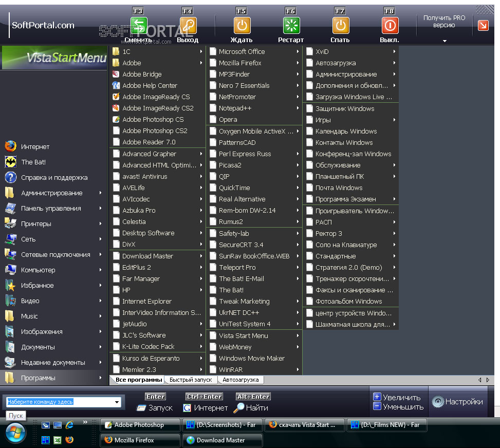This screenshot has height=448, width=500.
Task: Click the Windows Start orb
Action: tap(15, 433)
